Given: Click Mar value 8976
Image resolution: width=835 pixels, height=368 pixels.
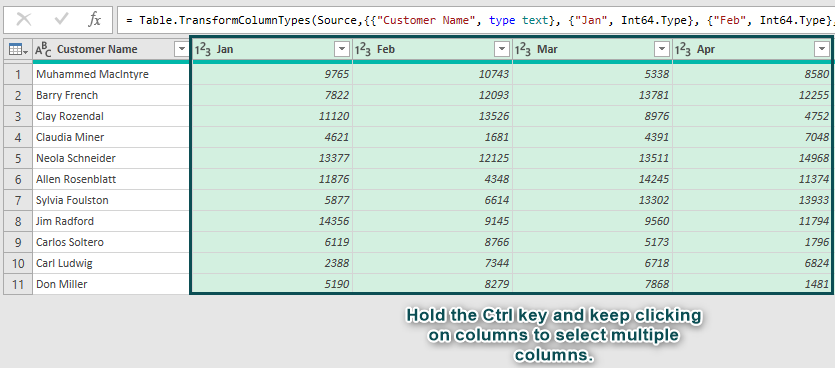Looking at the screenshot, I should tap(592, 116).
